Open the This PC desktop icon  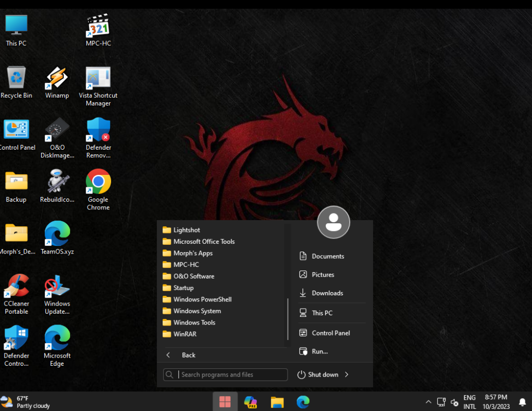click(16, 30)
